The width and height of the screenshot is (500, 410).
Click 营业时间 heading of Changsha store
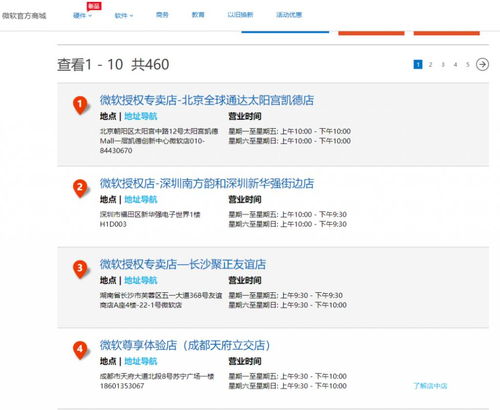coord(245,280)
